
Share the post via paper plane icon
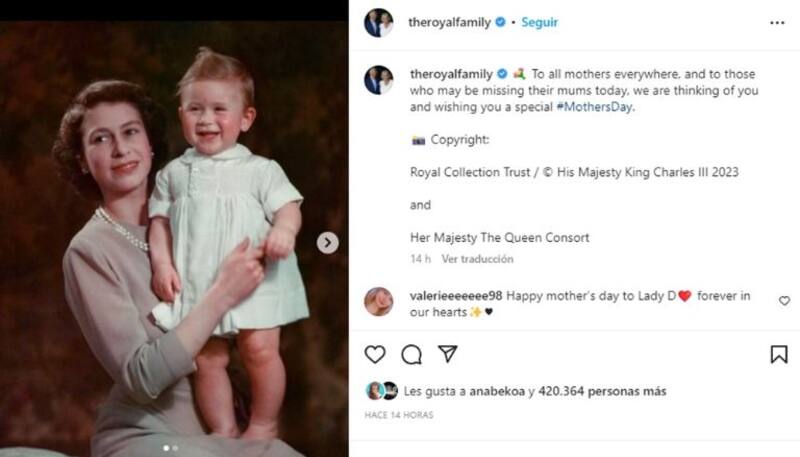pyautogui.click(x=448, y=354)
